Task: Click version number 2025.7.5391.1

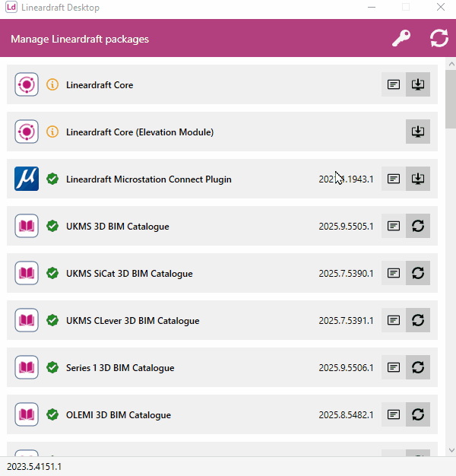Action: pos(346,321)
